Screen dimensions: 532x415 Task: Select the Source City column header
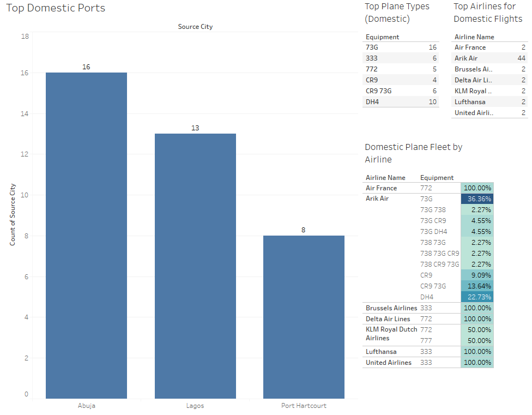tap(195, 27)
